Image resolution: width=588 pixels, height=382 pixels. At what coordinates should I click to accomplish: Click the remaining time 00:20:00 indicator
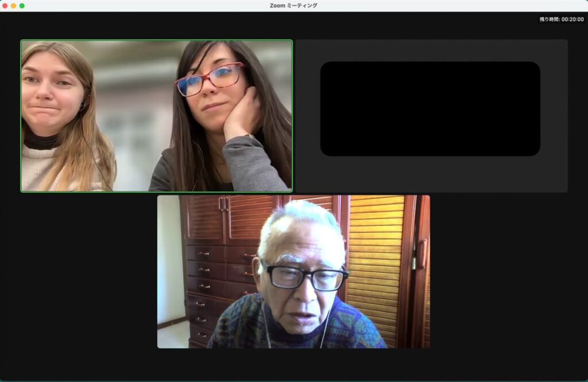click(x=562, y=19)
